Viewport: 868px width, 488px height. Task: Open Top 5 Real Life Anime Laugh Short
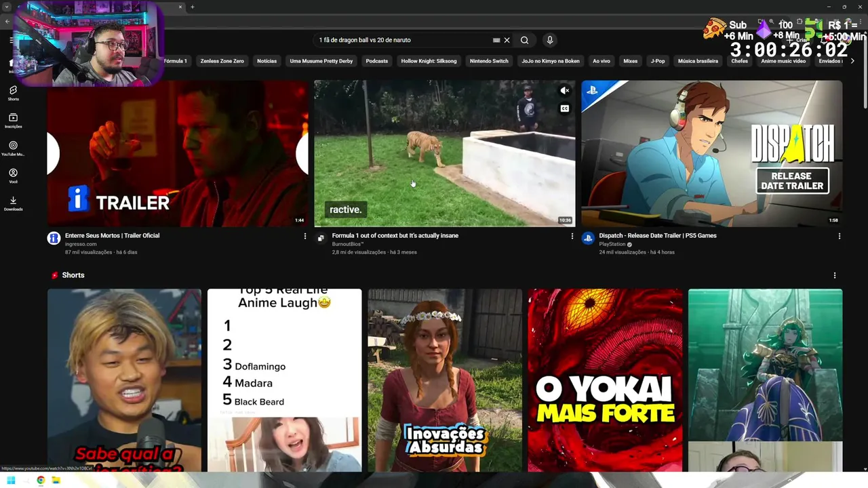(x=284, y=380)
